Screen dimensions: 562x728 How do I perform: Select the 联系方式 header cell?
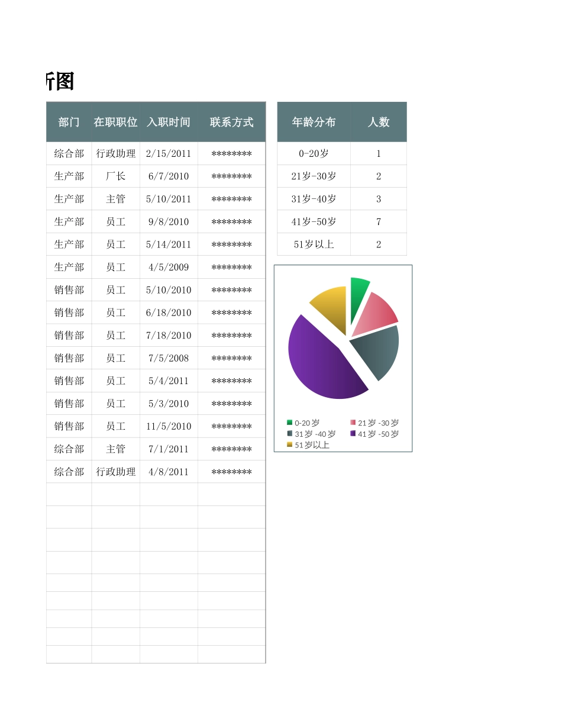[231, 122]
